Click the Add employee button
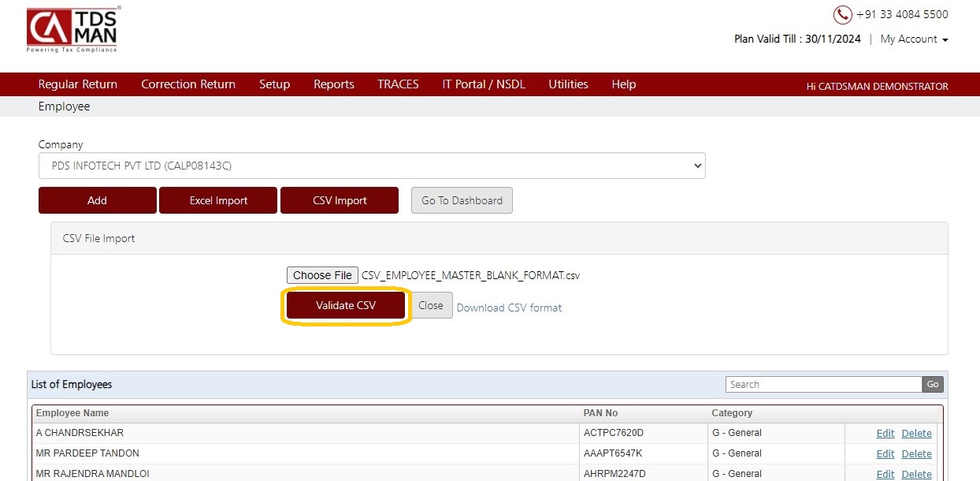The width and height of the screenshot is (980, 481). pos(98,200)
